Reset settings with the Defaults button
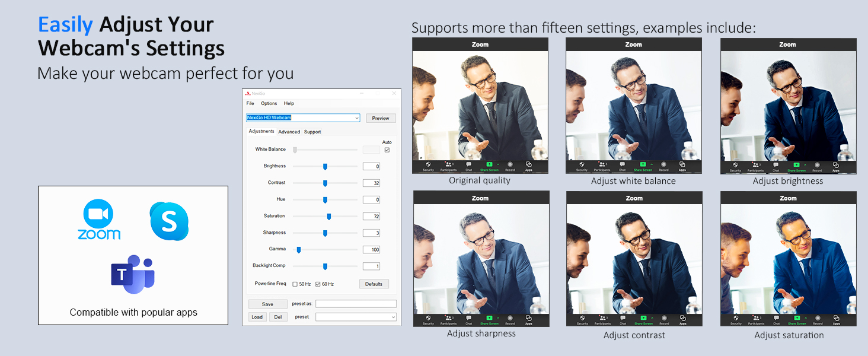 374,284
